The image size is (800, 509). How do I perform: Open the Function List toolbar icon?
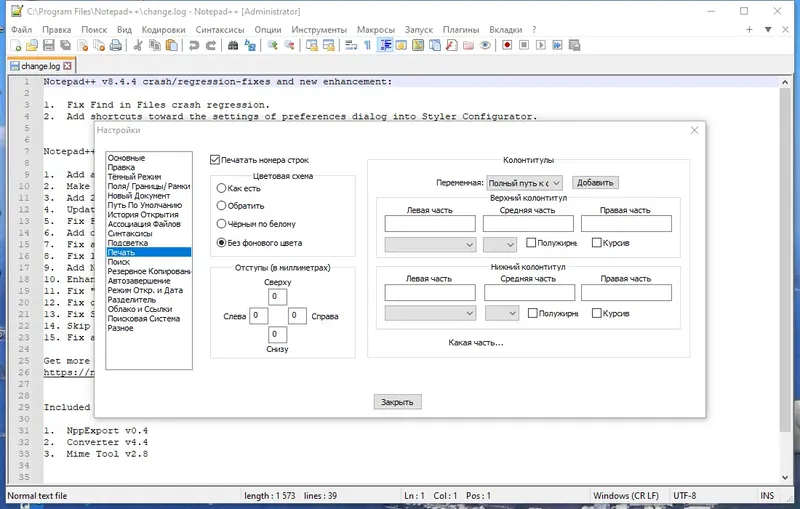click(x=452, y=45)
